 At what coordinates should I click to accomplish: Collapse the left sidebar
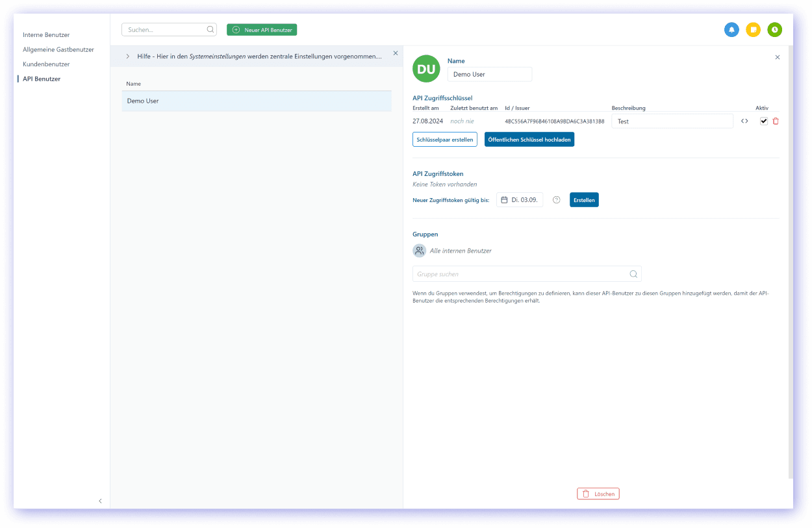coord(100,501)
